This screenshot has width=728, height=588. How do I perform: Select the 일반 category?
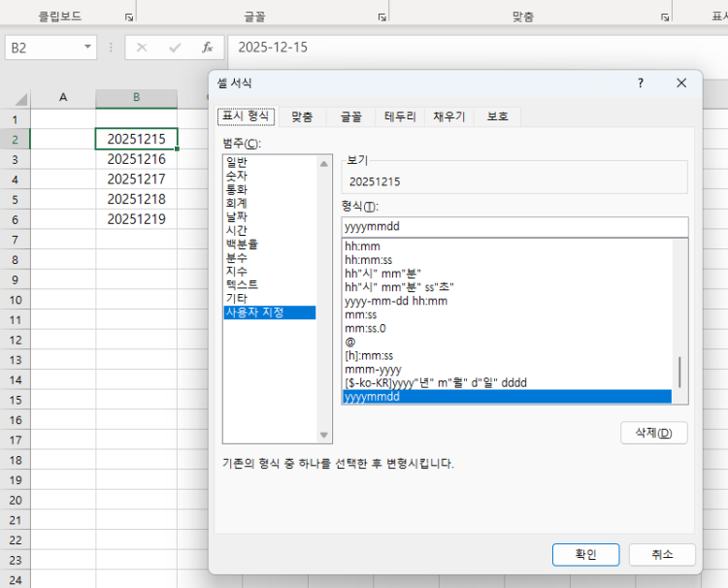tap(270, 162)
